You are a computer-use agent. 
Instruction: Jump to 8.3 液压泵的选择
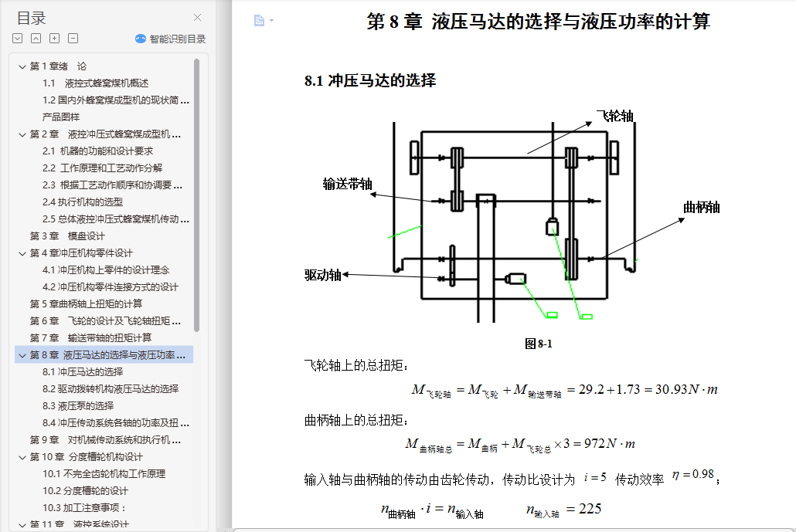78,405
